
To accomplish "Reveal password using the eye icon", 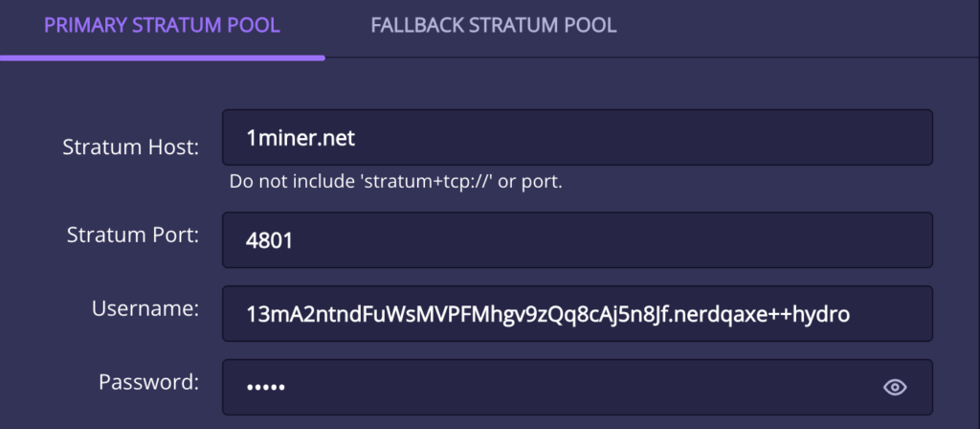I will coord(895,387).
